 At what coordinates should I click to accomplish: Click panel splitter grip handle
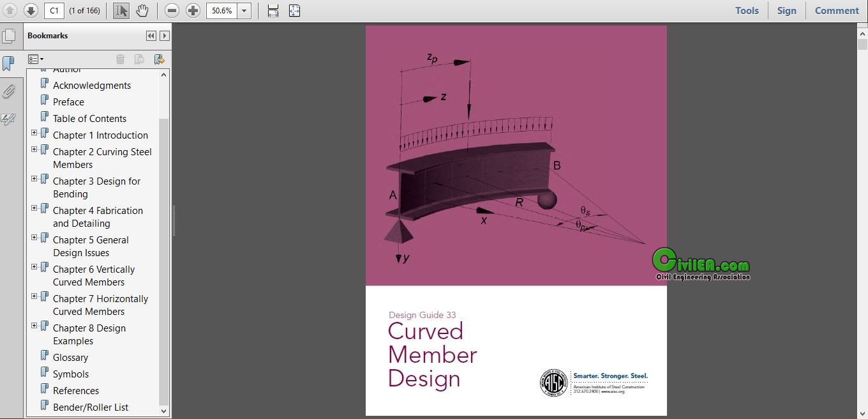click(x=173, y=221)
